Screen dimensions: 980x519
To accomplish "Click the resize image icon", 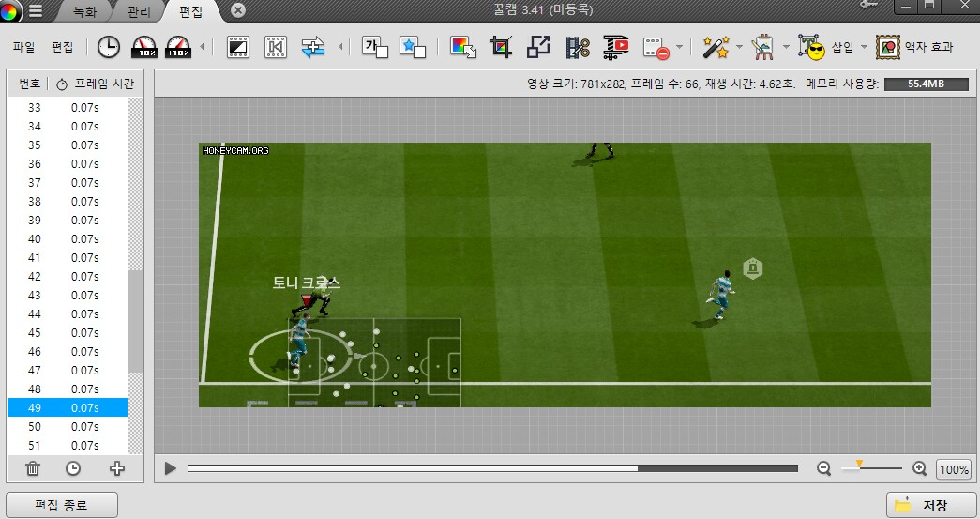I will point(539,46).
